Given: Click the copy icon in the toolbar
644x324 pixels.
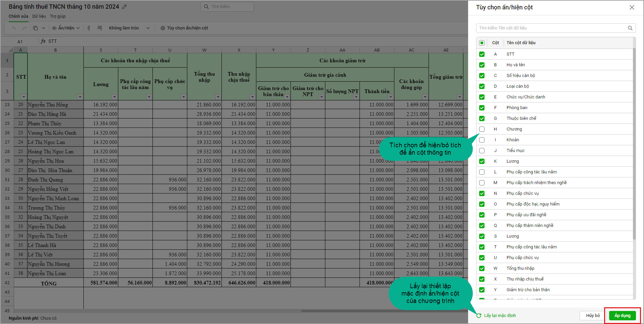Looking at the screenshot, I should (x=36, y=28).
